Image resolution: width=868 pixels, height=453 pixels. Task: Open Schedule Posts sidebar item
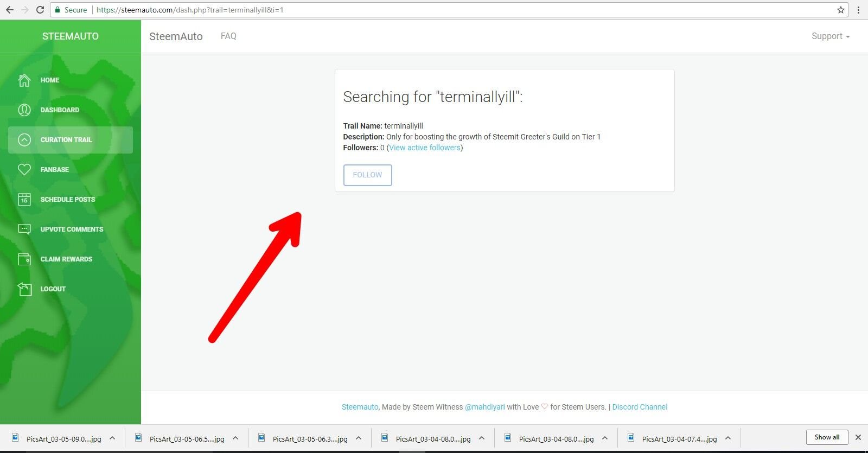coord(71,200)
